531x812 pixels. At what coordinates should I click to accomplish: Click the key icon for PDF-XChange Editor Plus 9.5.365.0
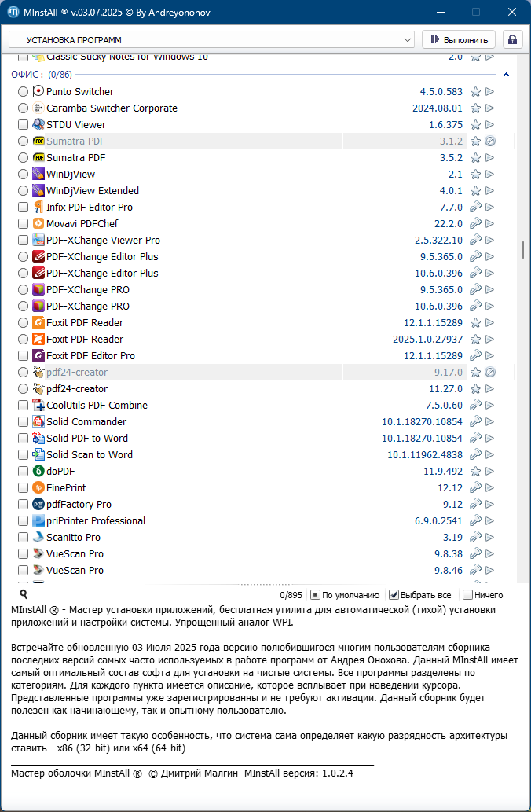click(x=475, y=257)
